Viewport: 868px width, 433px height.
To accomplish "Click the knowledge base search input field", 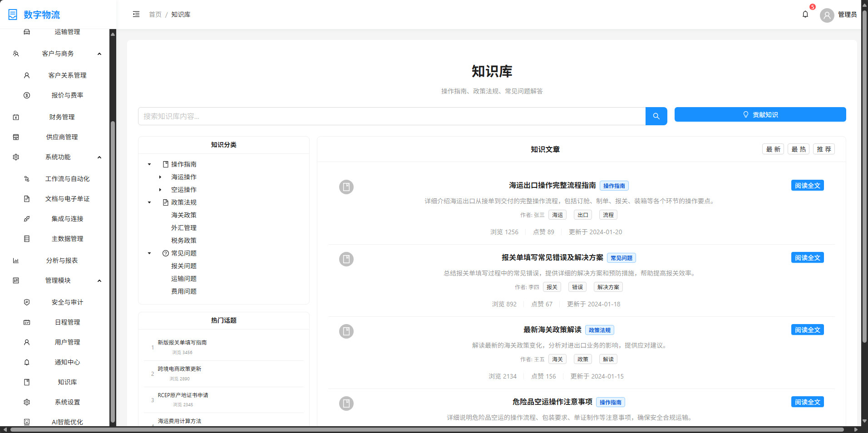I will coord(390,116).
